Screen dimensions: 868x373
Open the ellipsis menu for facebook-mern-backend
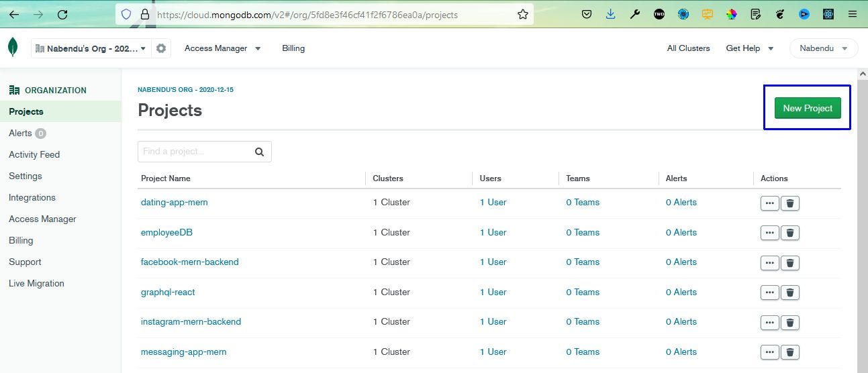(x=770, y=262)
